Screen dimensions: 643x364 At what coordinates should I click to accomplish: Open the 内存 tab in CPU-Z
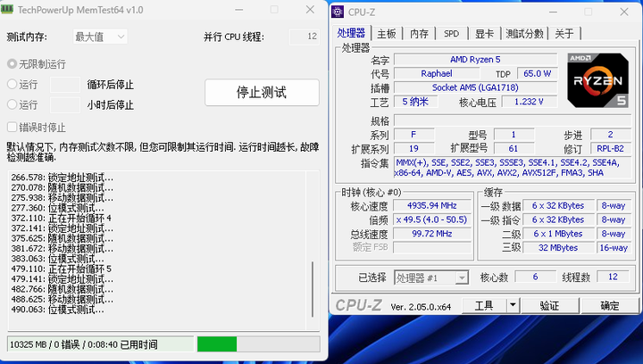tap(419, 34)
